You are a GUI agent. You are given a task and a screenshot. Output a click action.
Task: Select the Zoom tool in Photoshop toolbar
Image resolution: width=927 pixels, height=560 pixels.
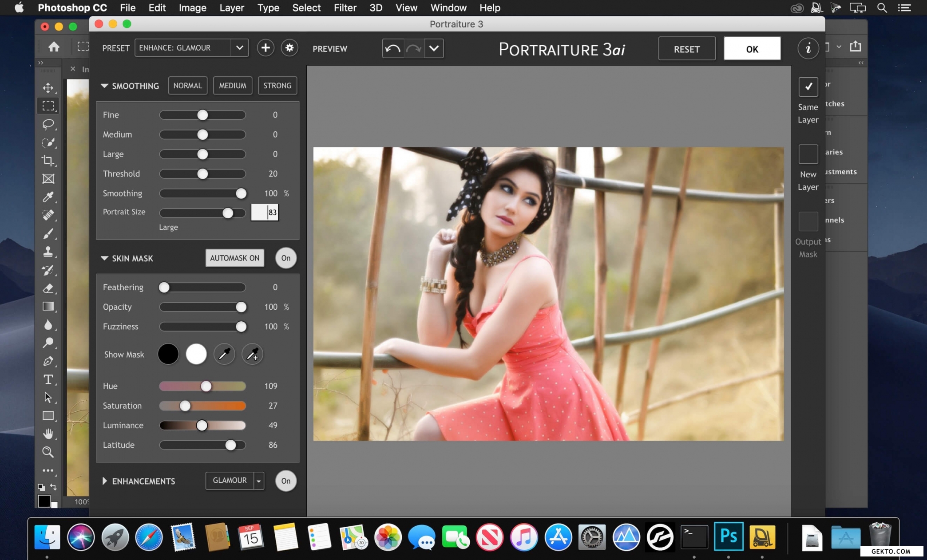(48, 452)
